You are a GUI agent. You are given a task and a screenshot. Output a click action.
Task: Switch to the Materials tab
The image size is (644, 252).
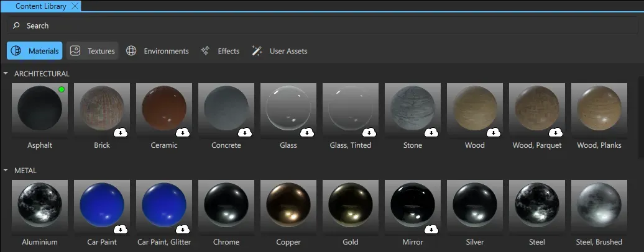tap(35, 51)
